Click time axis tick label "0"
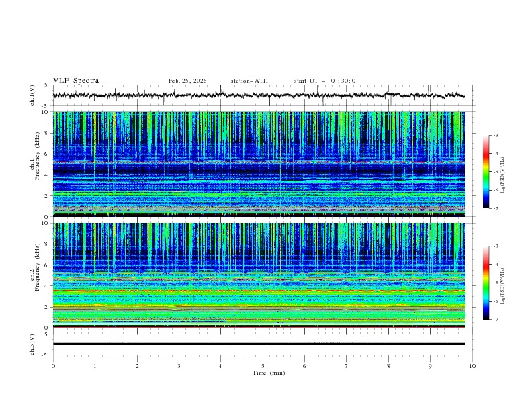 pyautogui.click(x=53, y=366)
